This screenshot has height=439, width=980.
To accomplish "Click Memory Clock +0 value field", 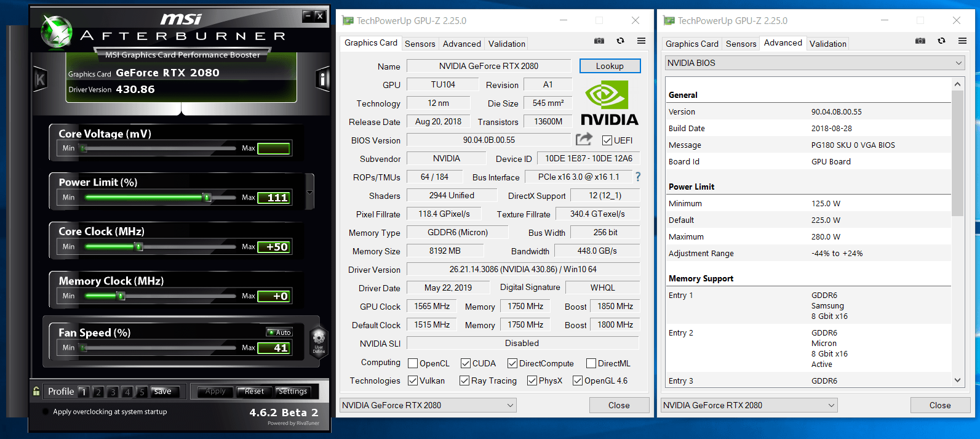I will coord(274,296).
